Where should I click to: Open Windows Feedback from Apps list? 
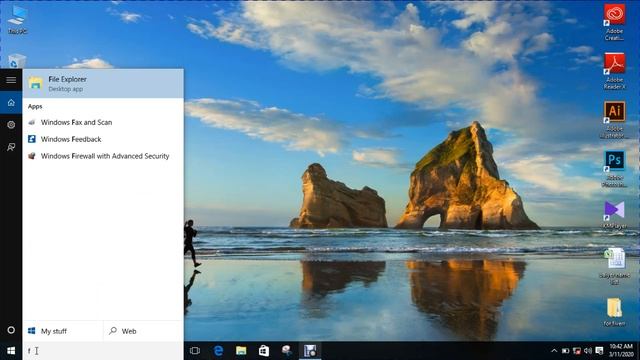point(103,139)
